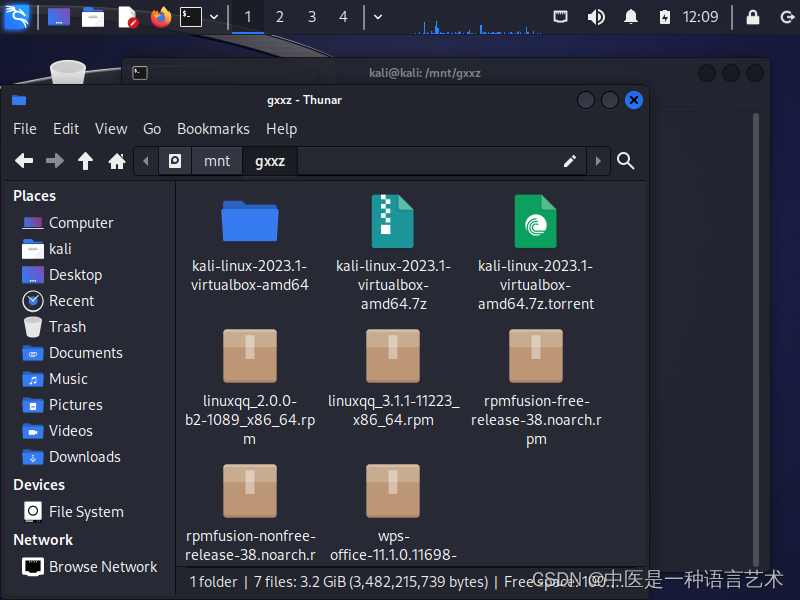Go to parent folder with up arrow
The height and width of the screenshot is (600, 800).
click(x=85, y=161)
